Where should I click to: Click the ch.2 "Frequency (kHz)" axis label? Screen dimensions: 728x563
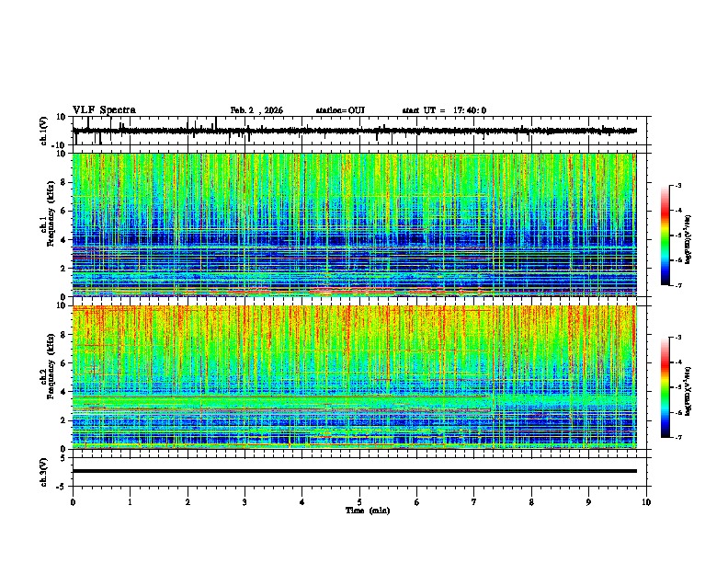51,366
